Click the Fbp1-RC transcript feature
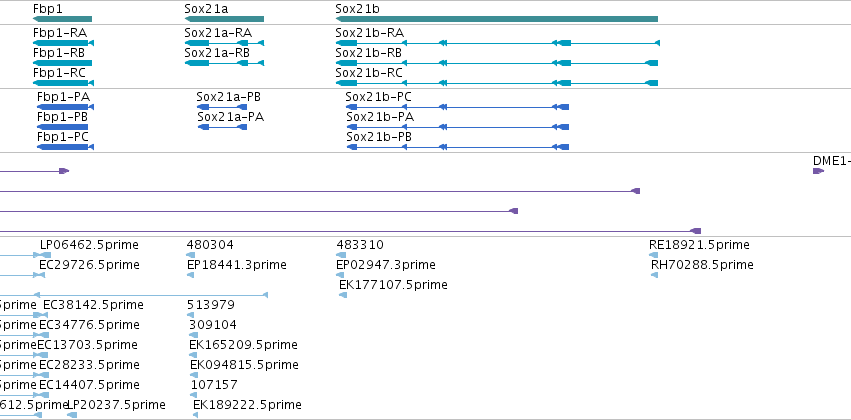 coord(63,83)
